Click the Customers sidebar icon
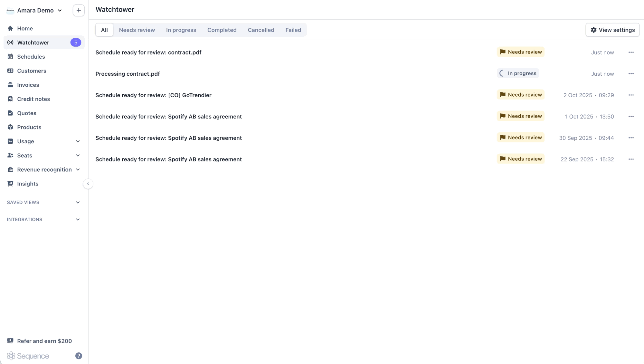Viewport: 644px width, 364px height. click(10, 71)
